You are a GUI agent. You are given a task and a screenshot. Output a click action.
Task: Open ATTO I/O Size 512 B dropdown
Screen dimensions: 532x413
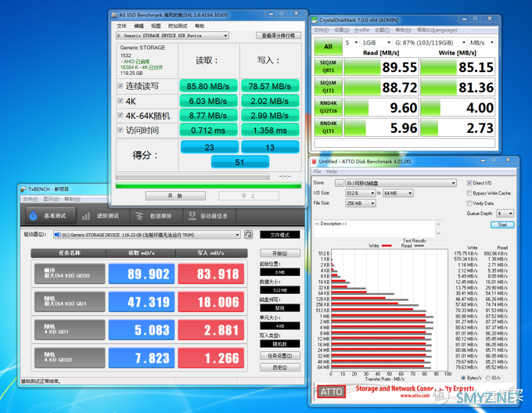(x=361, y=193)
